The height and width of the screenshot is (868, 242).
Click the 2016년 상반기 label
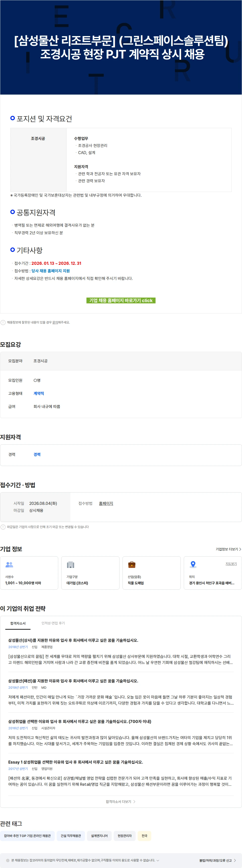[x=18, y=728]
